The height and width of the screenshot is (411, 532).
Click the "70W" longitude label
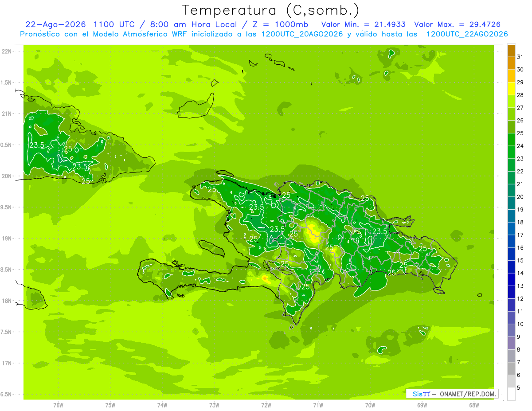tap(370, 405)
